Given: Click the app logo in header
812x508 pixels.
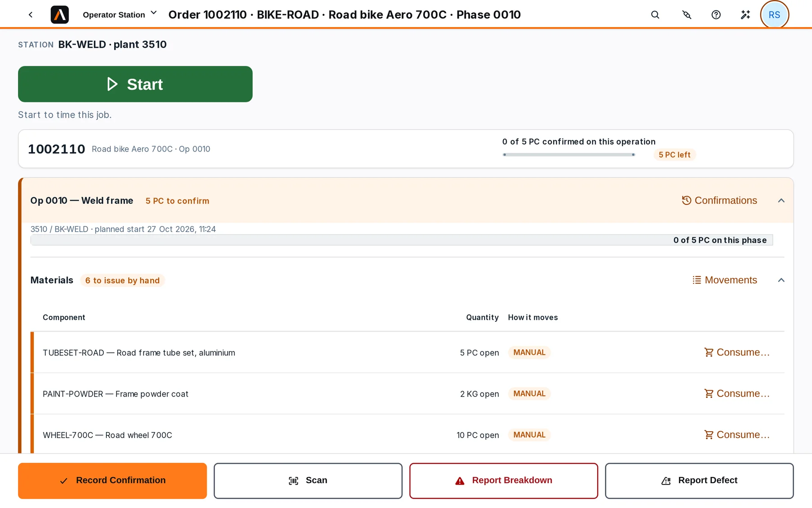Looking at the screenshot, I should click(x=60, y=14).
